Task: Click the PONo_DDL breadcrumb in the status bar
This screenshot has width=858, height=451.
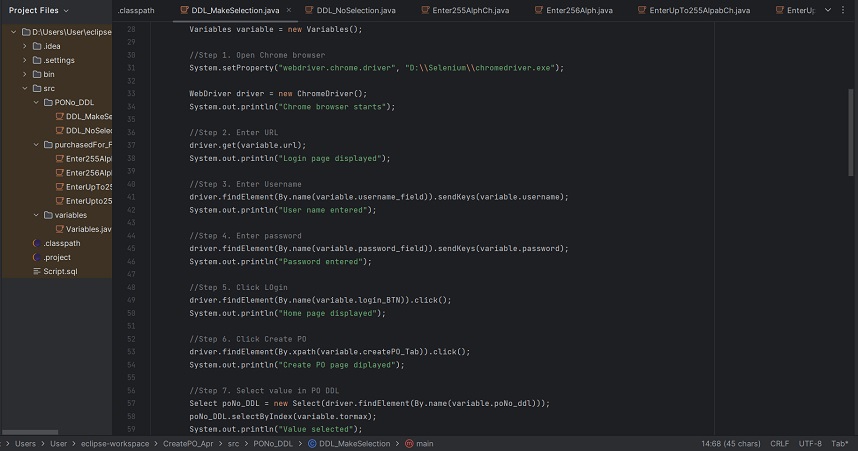Action: coord(273,444)
